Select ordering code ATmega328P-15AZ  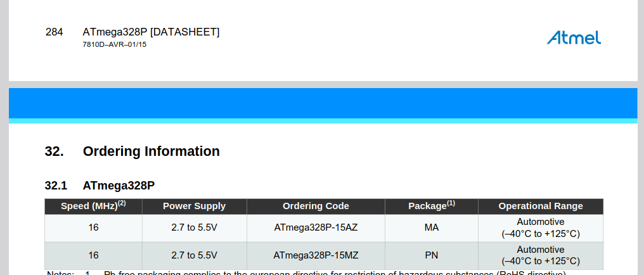coord(316,227)
